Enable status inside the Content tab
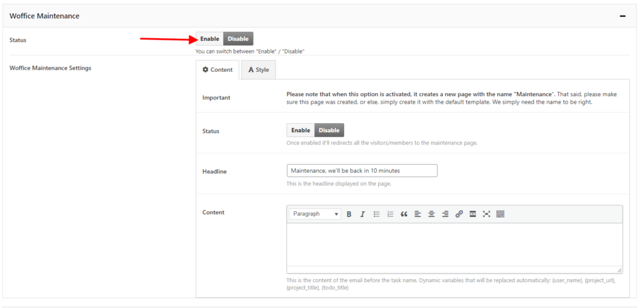 click(301, 131)
